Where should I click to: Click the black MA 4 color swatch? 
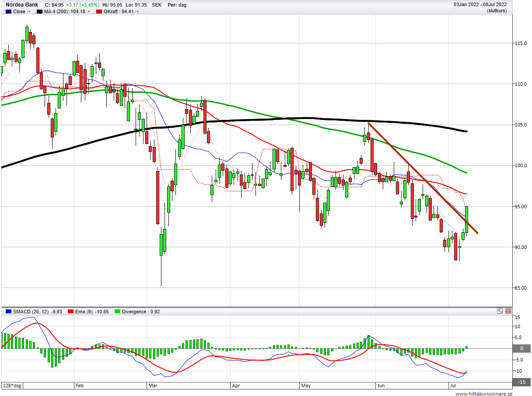click(39, 12)
